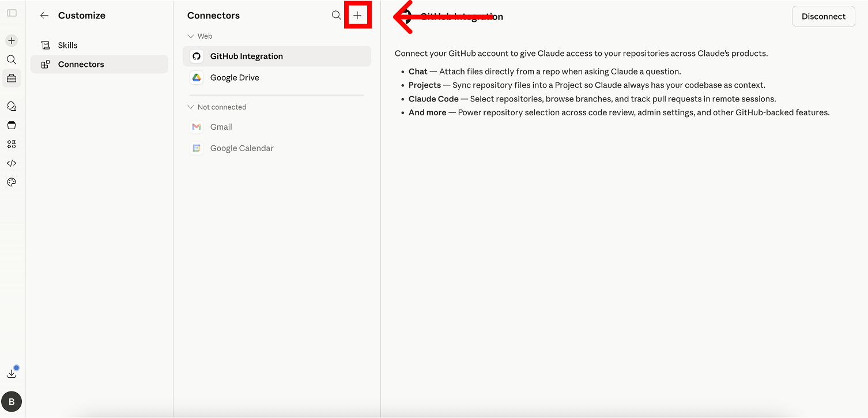Collapse the Not connected section

pos(217,107)
